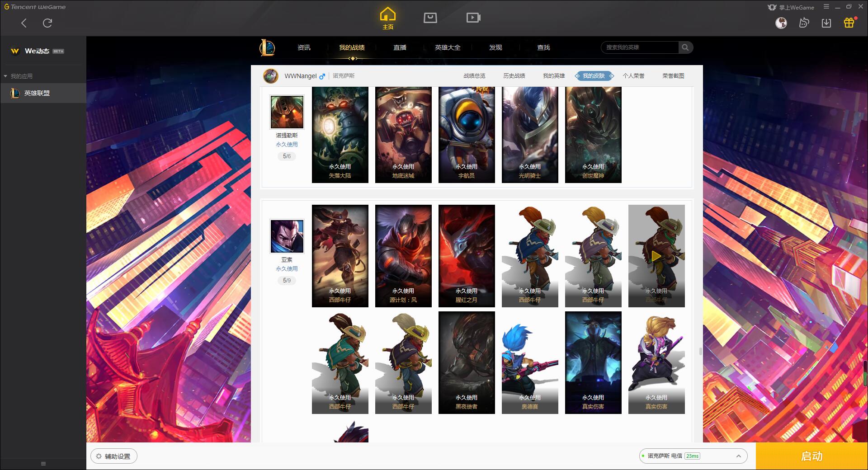Click the 启动 launch button
Screen dimensions: 868x470
(x=811, y=456)
